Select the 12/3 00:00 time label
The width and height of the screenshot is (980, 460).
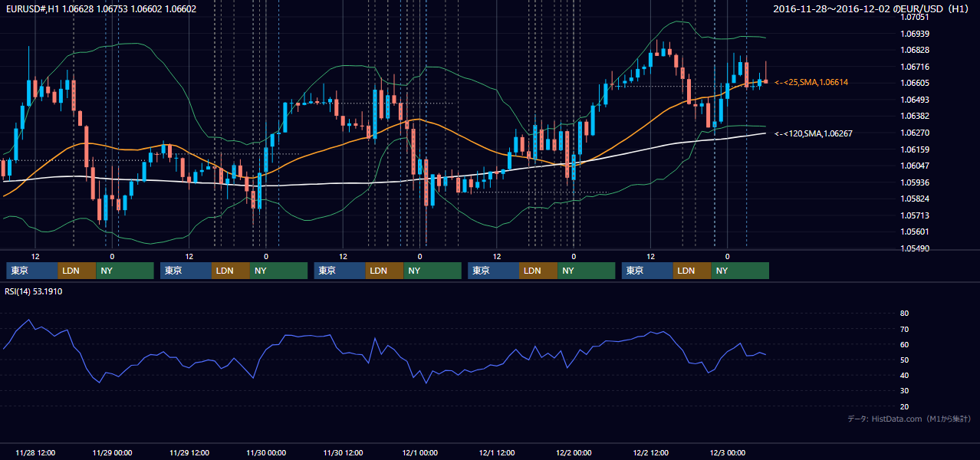point(728,452)
